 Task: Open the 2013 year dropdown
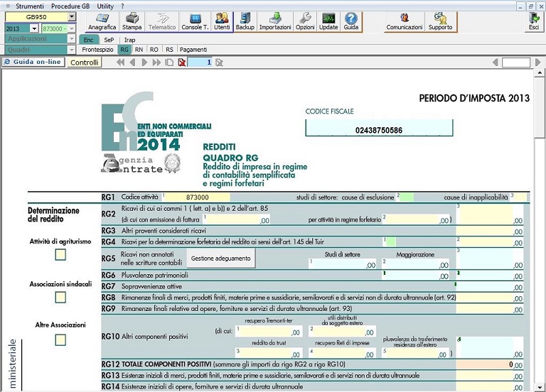coord(34,28)
